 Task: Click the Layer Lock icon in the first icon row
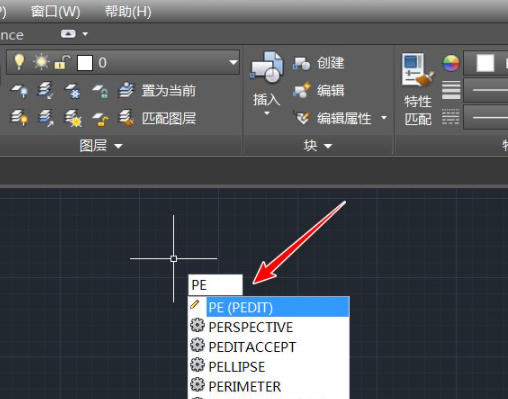[100, 91]
